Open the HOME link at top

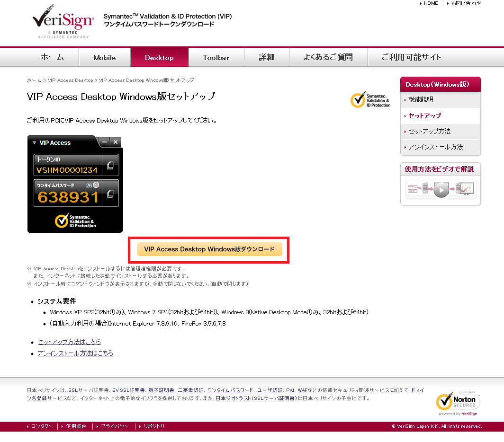pos(431,3)
